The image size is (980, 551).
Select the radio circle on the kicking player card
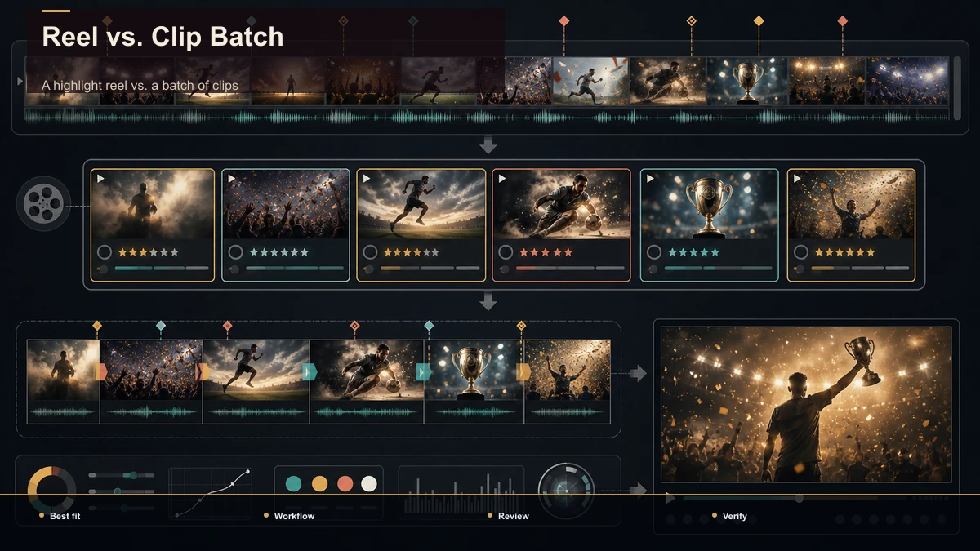pos(506,252)
